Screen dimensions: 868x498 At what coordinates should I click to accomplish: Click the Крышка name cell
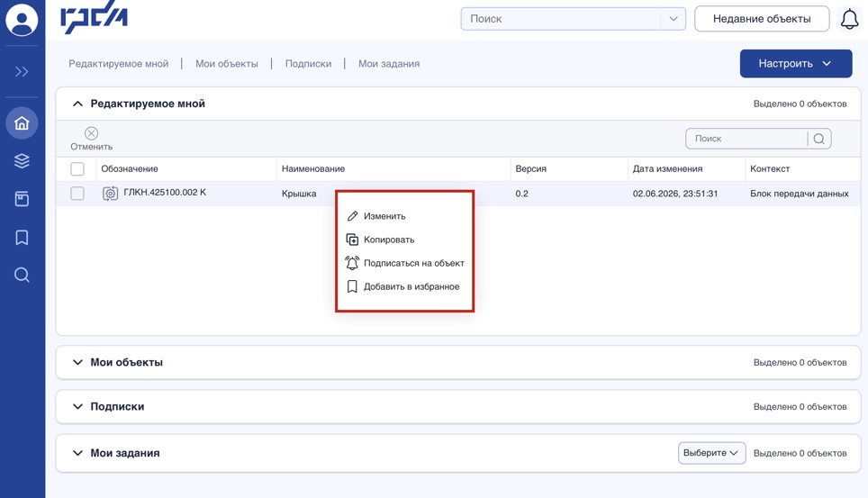point(299,194)
